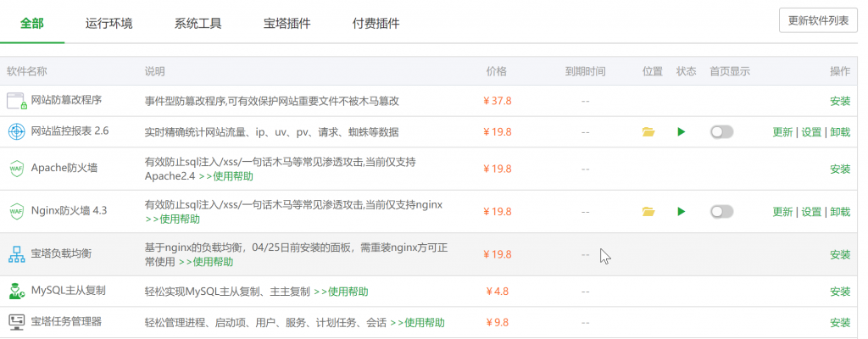Open 使用帮助 link for 宝塔任务管理器
The height and width of the screenshot is (339, 868).
(417, 323)
